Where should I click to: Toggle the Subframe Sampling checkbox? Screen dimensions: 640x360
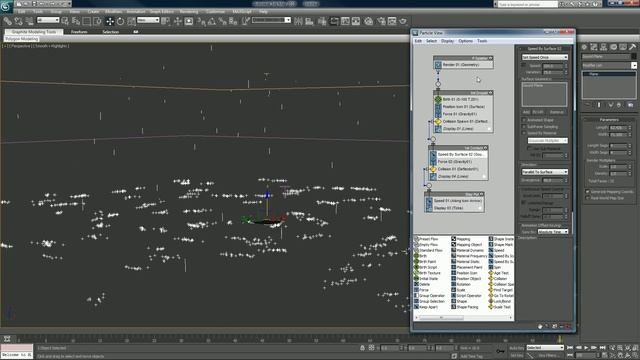click(524, 127)
